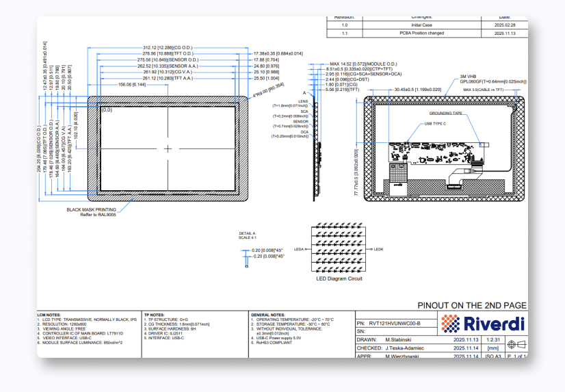The image size is (565, 392).
Task: Click the BLACK MASK PRINTING label
Action: [x=91, y=209]
